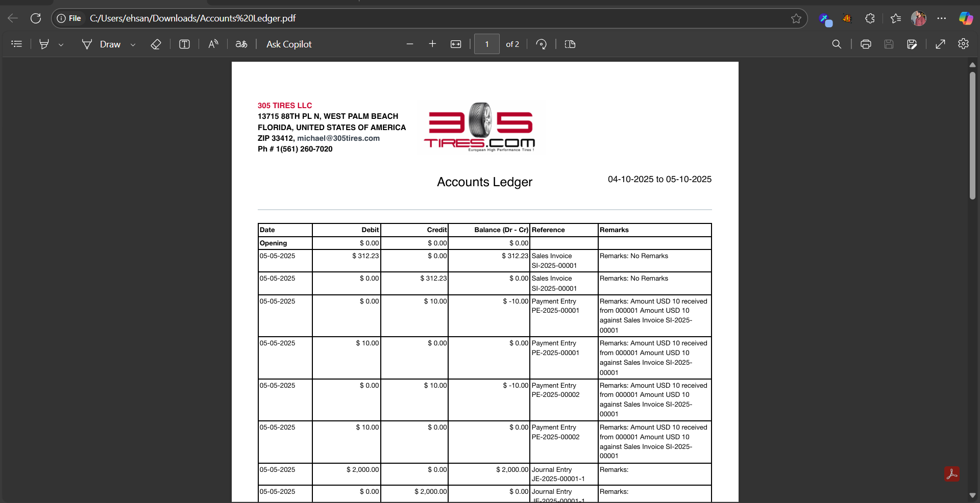Click michael@305tires.com email link
Image resolution: width=980 pixels, height=503 pixels.
[338, 138]
